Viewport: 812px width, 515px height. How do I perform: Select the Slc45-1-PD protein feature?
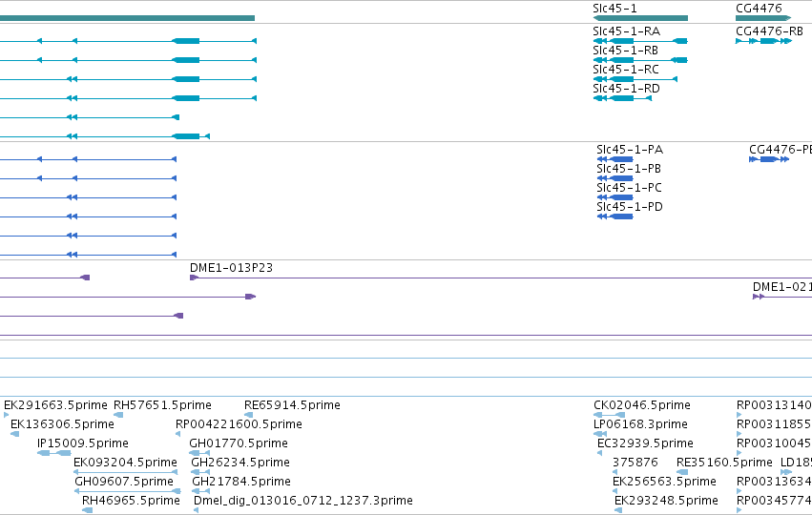(615, 216)
